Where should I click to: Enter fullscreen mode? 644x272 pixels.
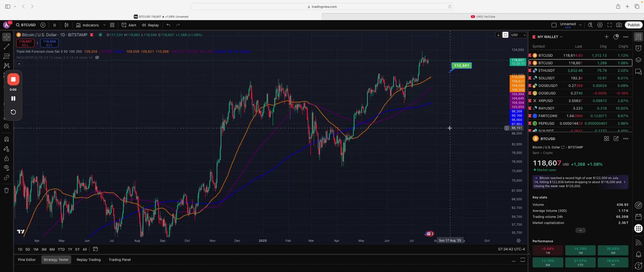coord(609,25)
